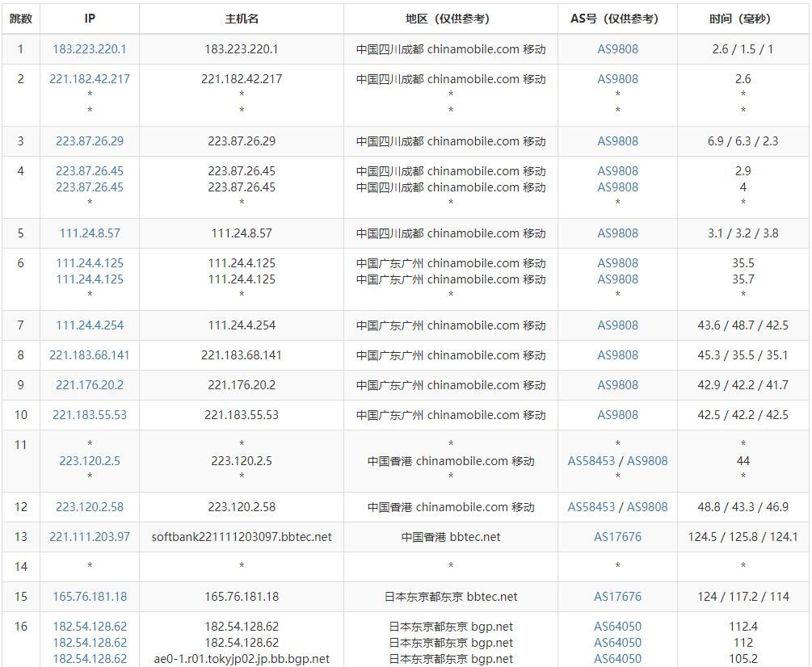Select time cell 3.1 / 3.2 / 3.8
Image resolution: width=812 pixels, height=667 pixels.
point(743,233)
